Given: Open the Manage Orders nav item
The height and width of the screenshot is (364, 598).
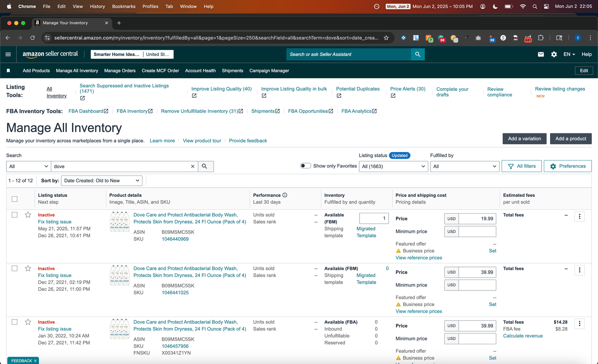Looking at the screenshot, I should 120,71.
